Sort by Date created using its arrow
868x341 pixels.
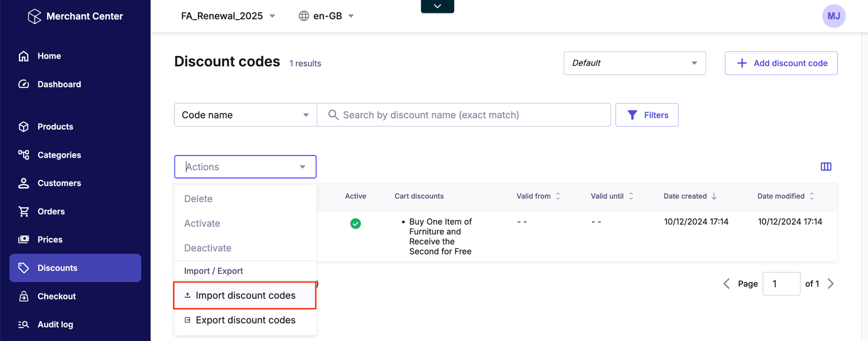pyautogui.click(x=715, y=196)
